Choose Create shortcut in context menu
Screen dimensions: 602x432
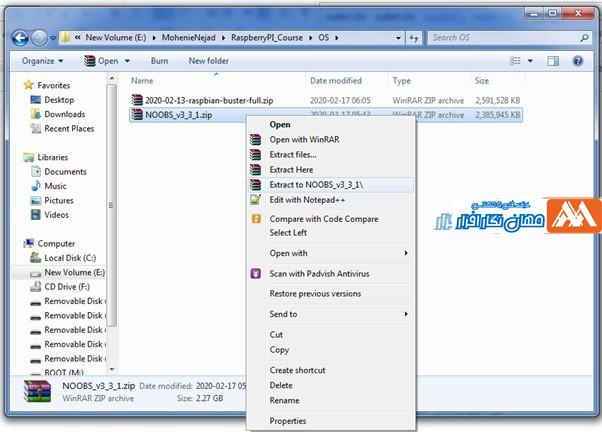[297, 370]
